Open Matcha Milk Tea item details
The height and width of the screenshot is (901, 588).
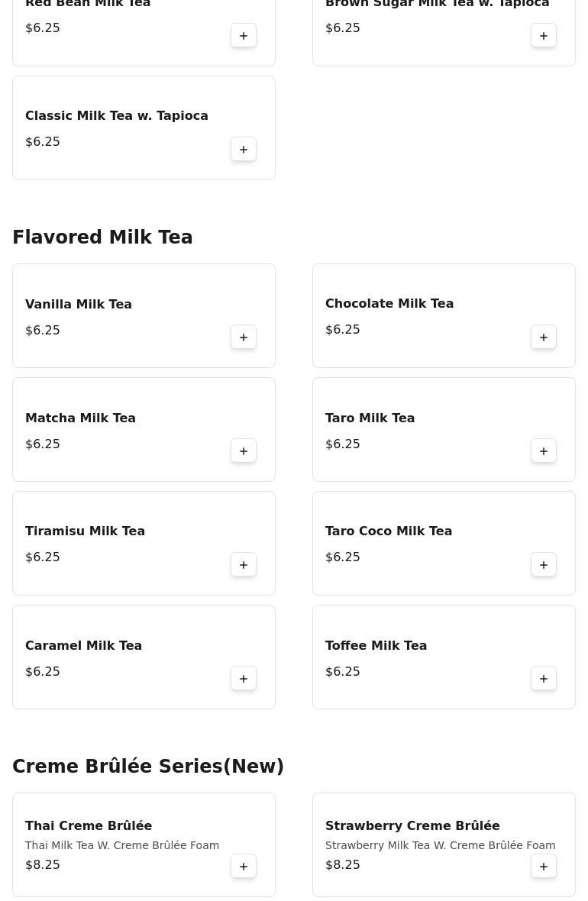click(x=80, y=418)
